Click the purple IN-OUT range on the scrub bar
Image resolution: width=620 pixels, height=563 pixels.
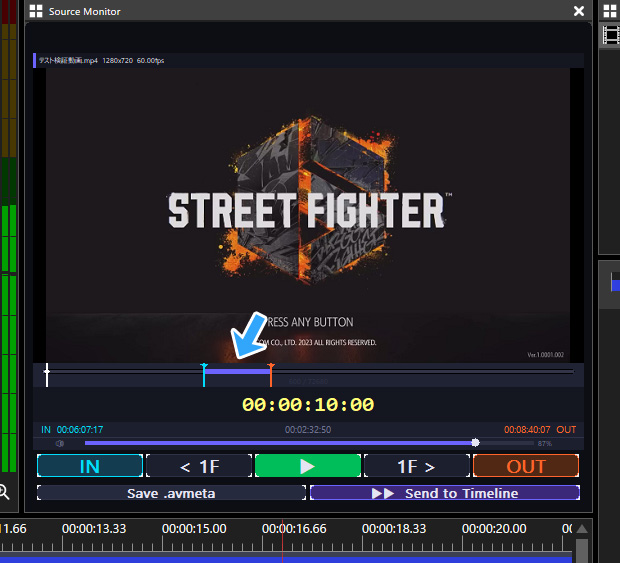[237, 371]
